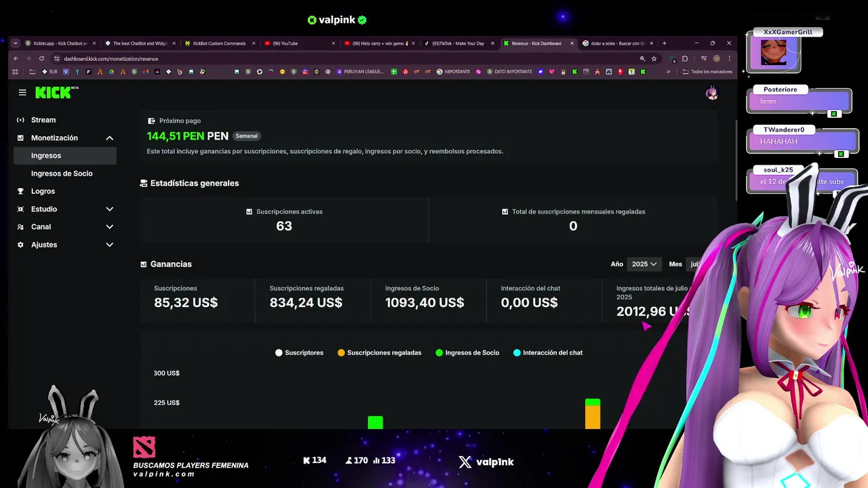
Task: Click the Logros trophy icon
Action: [20, 191]
